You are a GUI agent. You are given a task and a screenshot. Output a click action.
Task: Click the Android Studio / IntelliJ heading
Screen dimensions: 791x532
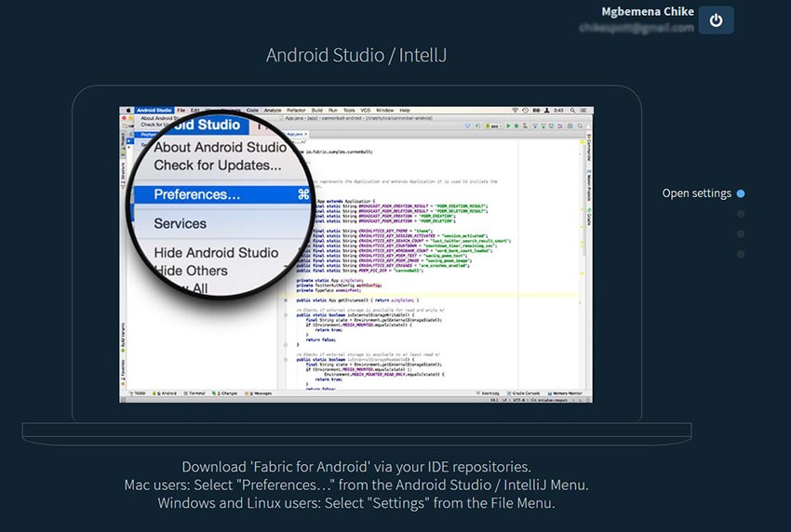click(356, 55)
